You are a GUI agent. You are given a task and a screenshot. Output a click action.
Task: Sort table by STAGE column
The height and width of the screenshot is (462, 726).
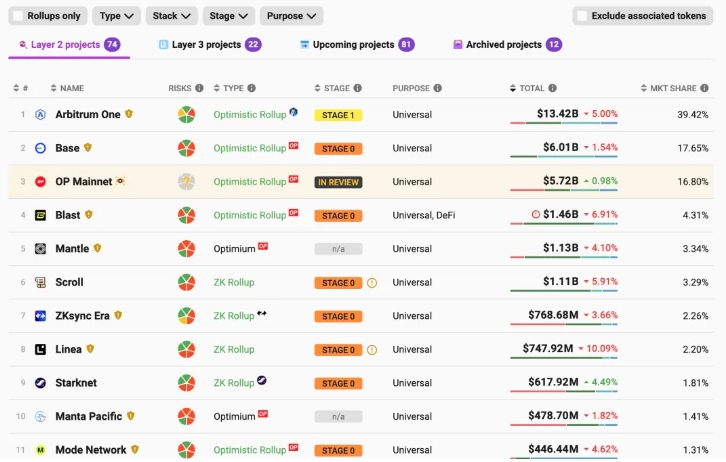click(332, 88)
